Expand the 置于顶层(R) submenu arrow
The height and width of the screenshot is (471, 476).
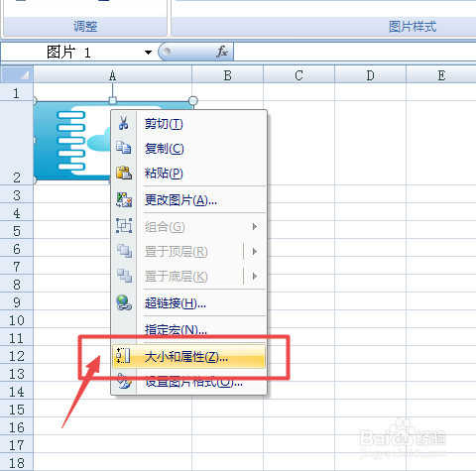point(255,251)
